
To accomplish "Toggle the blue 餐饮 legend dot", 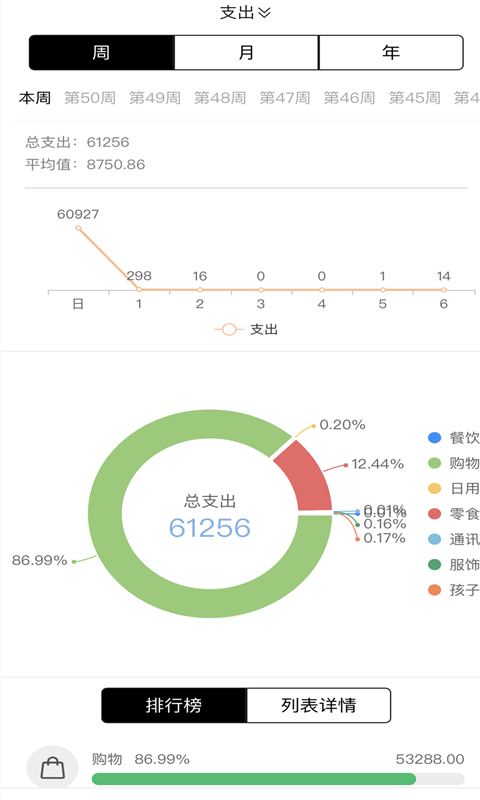I will click(434, 438).
